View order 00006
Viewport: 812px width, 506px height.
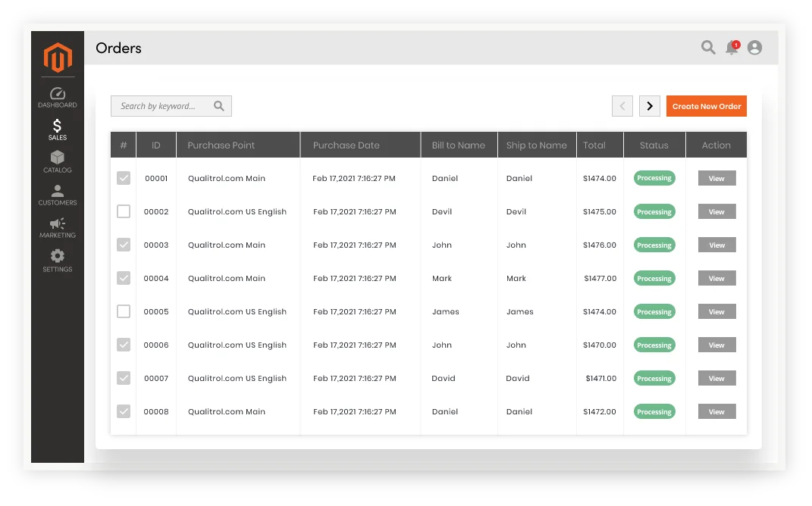coord(716,345)
